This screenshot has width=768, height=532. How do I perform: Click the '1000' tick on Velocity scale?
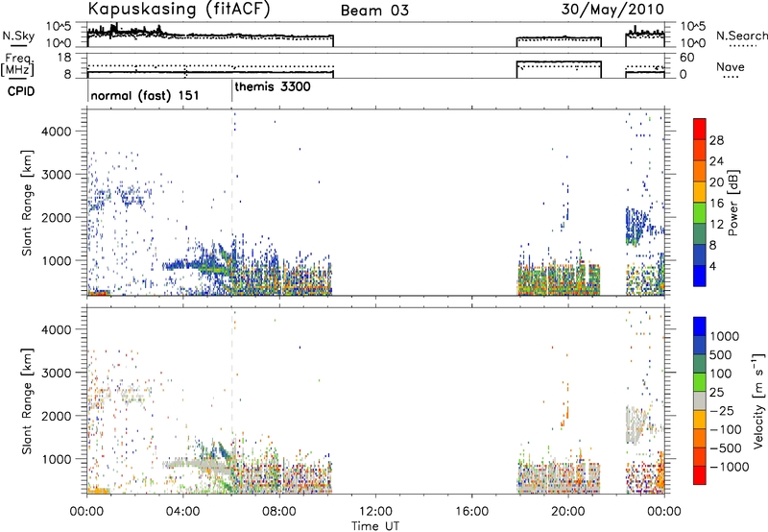point(725,336)
